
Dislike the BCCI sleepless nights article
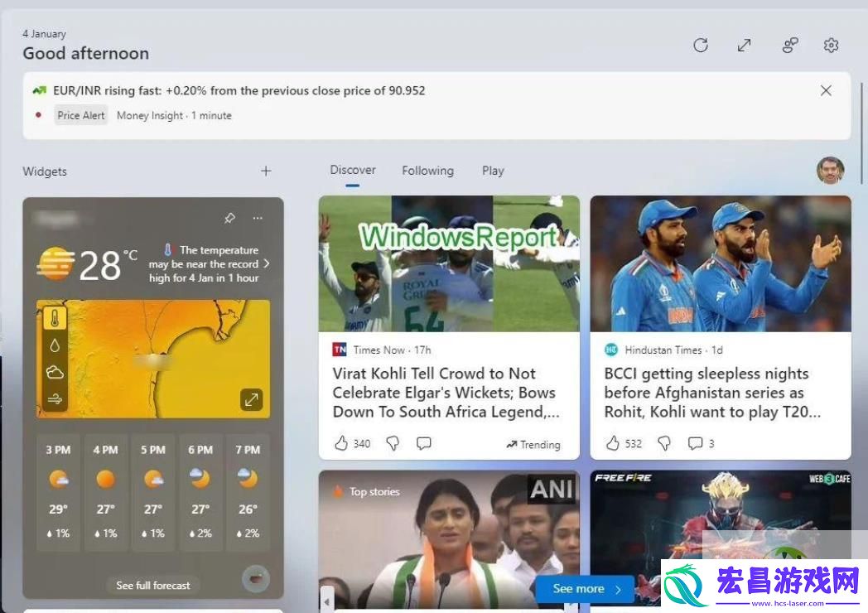tap(663, 443)
